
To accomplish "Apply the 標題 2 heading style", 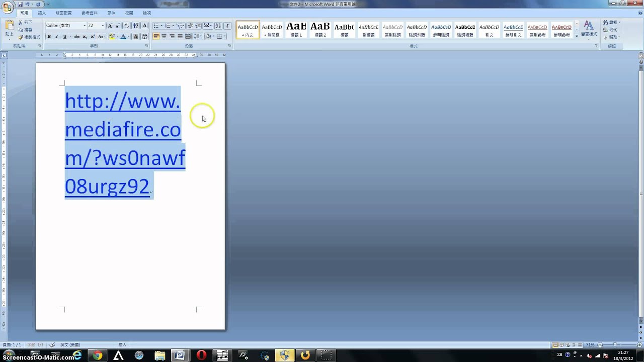I will [320, 30].
